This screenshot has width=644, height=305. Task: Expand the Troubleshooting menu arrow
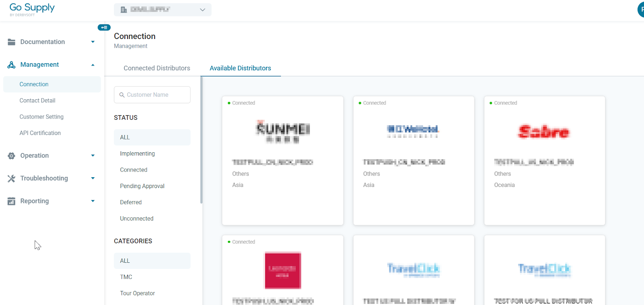(x=93, y=178)
